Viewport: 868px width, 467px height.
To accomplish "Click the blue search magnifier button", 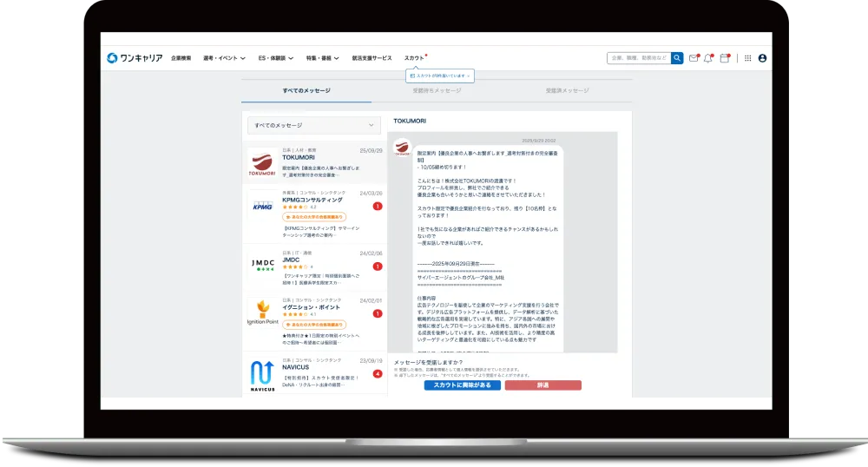I will (677, 58).
